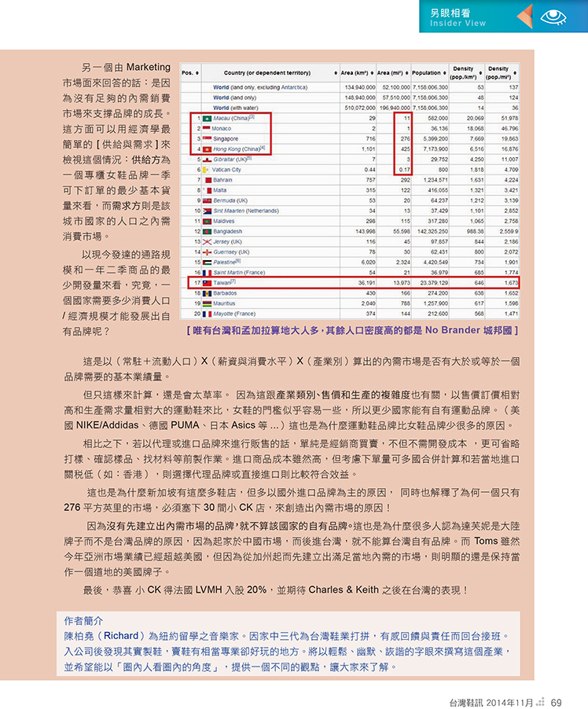Click Vatican City's area value 0.17

404,170
